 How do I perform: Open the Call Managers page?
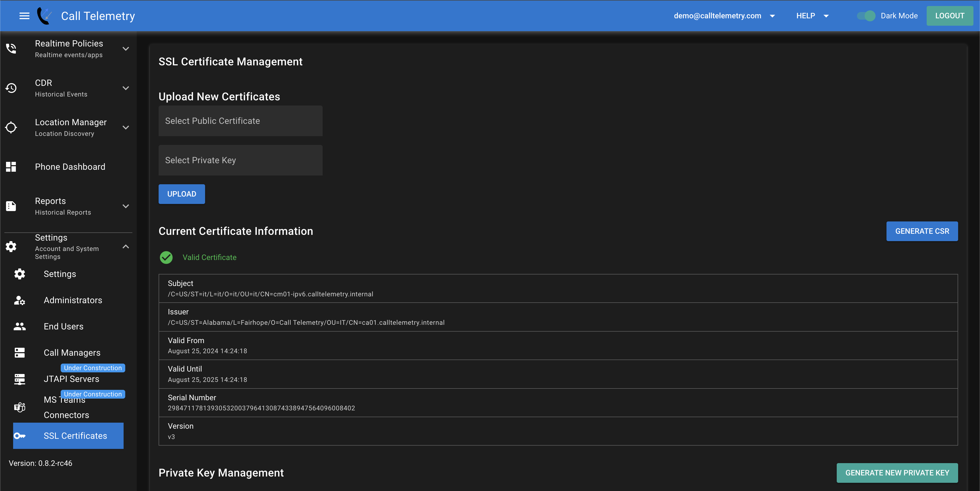[68, 353]
